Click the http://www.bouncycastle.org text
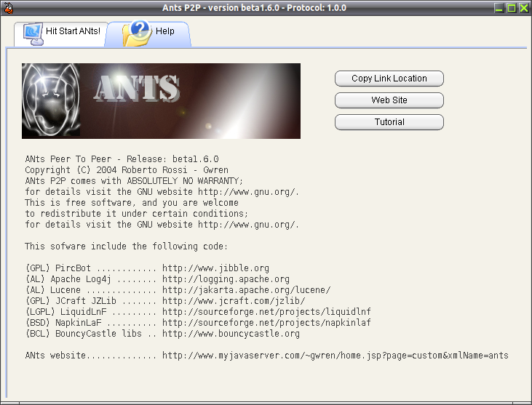The height and width of the screenshot is (405, 532). (x=231, y=334)
